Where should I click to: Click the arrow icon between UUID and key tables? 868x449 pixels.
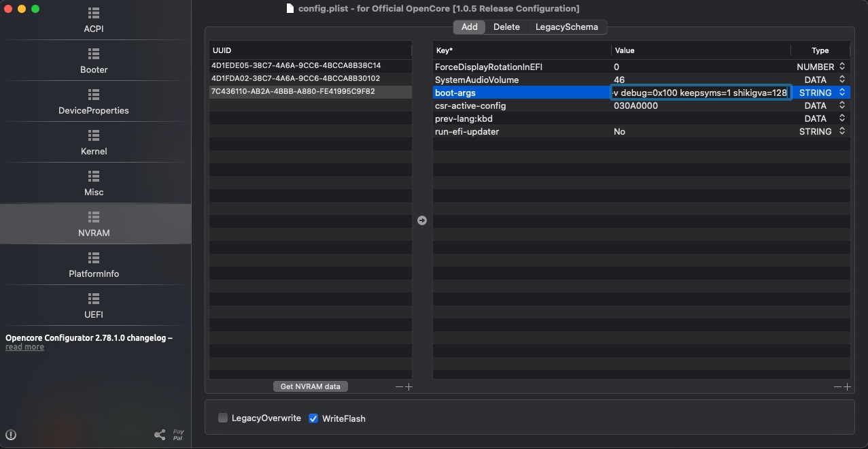pyautogui.click(x=422, y=220)
